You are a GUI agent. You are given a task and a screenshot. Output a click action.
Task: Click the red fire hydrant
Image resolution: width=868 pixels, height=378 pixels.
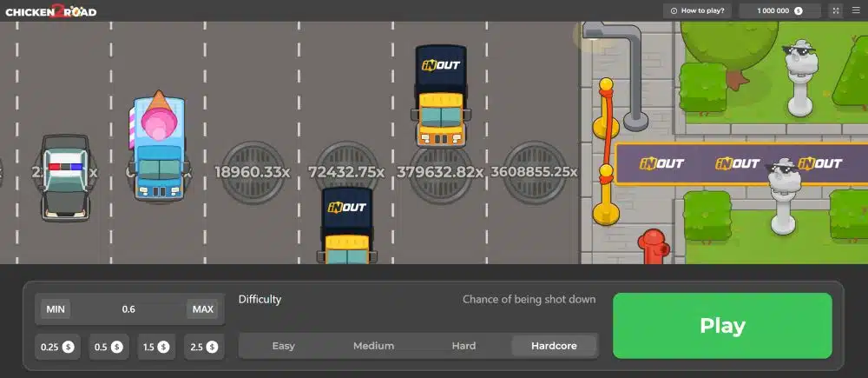pyautogui.click(x=654, y=246)
